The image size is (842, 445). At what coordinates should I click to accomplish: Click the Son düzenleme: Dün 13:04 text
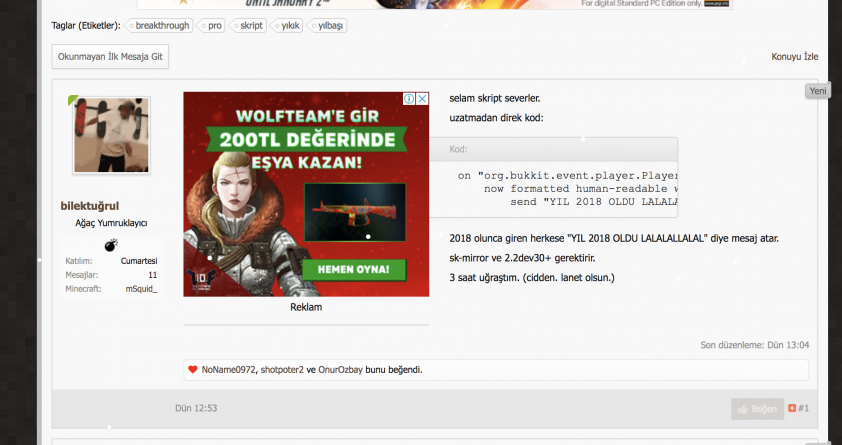(754, 345)
